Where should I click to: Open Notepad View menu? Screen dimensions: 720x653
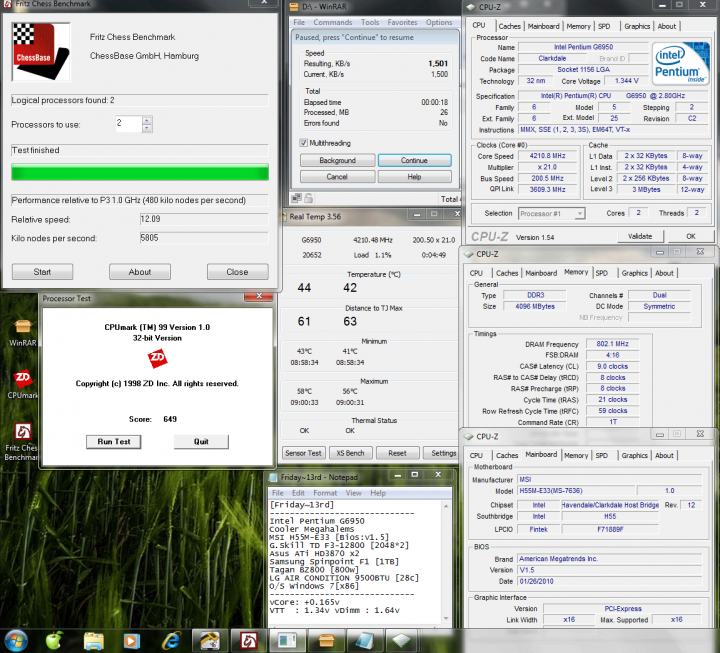[354, 493]
